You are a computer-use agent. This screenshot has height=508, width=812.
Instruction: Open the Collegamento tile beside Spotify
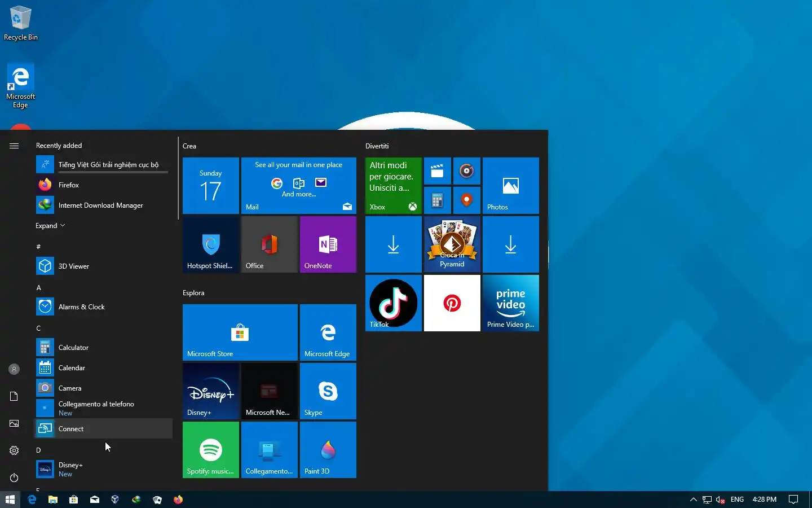click(270, 450)
